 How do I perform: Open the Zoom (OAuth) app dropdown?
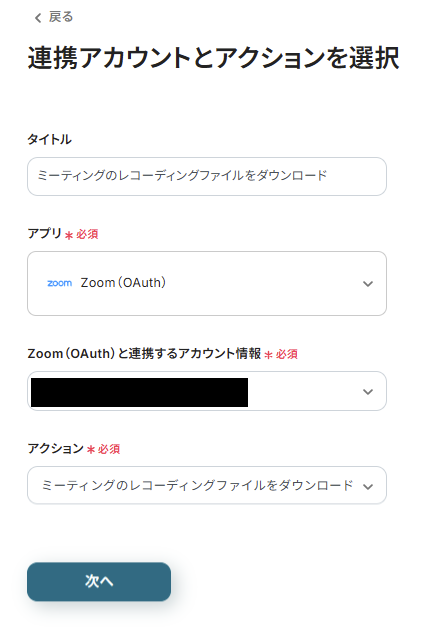point(207,284)
